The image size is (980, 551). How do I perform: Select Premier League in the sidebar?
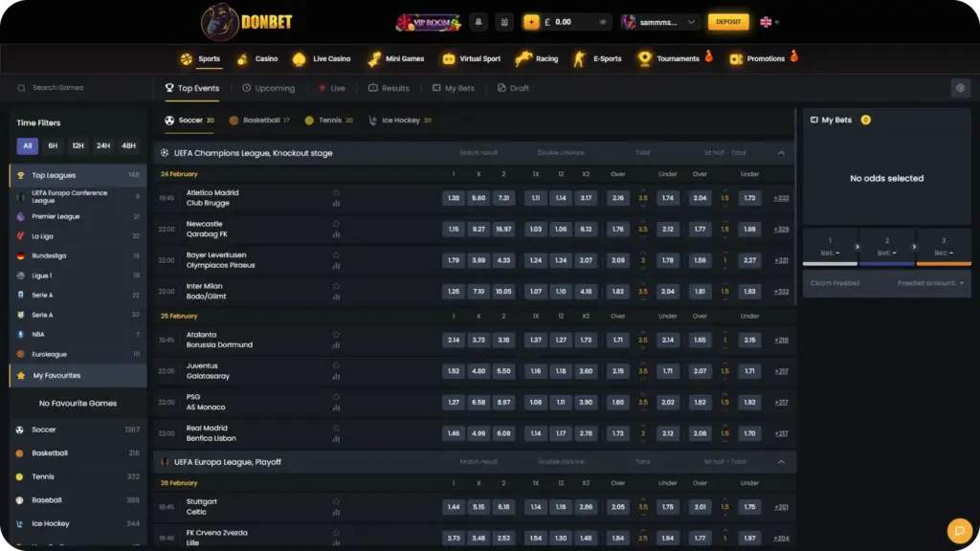pos(78,216)
